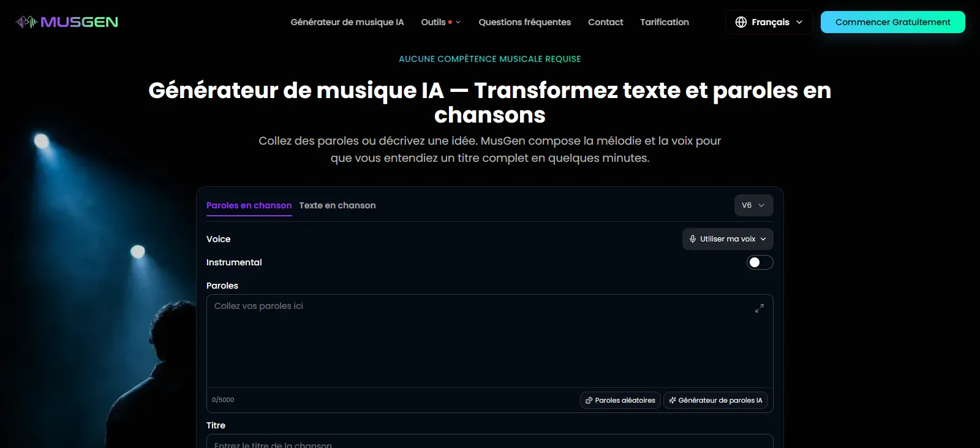Viewport: 980px width, 448px height.
Task: Open the Français language selector
Action: pyautogui.click(x=769, y=22)
